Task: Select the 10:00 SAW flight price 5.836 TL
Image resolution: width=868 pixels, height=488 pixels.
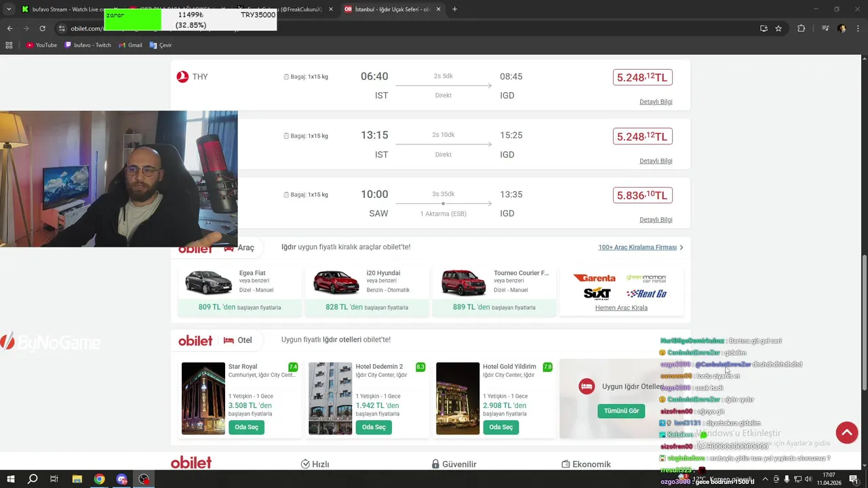Action: pyautogui.click(x=642, y=195)
